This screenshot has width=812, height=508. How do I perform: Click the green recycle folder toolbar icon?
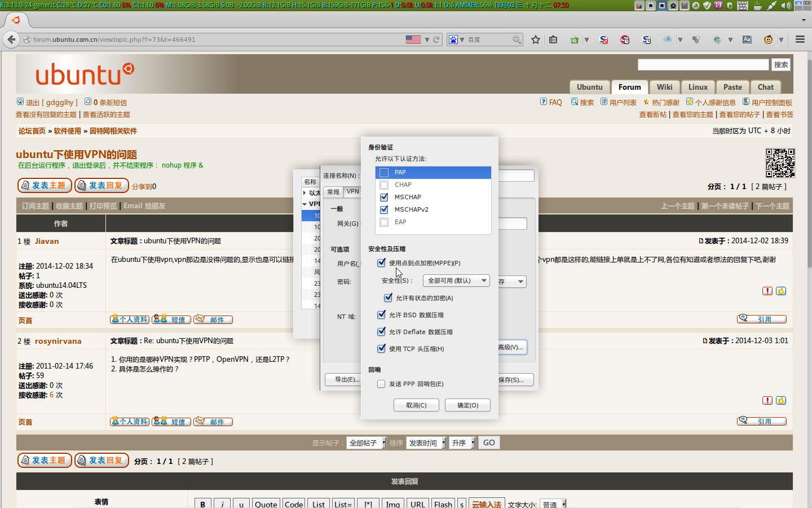click(x=574, y=40)
